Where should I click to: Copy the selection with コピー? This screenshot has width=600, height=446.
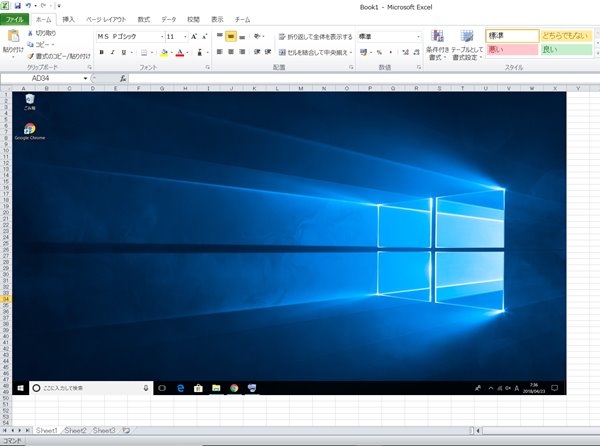tap(38, 44)
